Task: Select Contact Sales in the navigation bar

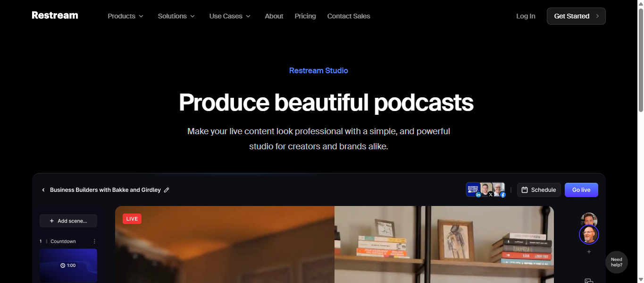Action: 348,16
